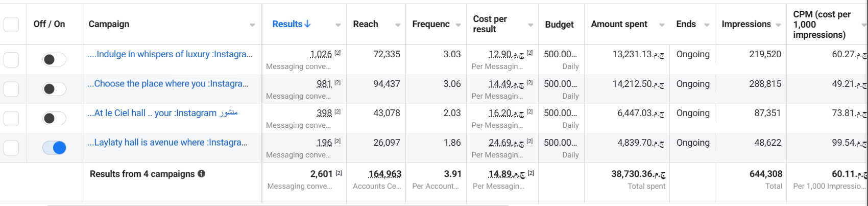
Task: Open the Frequency column dropdown arrow
Action: [x=458, y=25]
